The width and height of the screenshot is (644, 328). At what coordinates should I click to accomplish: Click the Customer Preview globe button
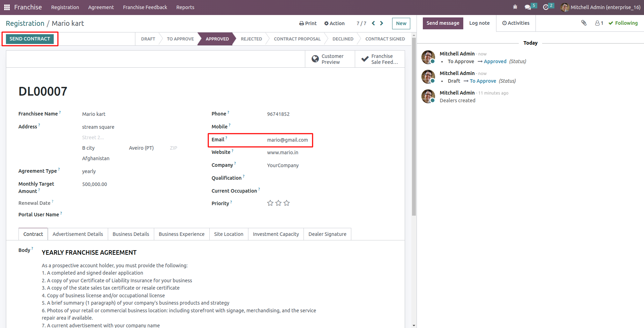(x=330, y=59)
